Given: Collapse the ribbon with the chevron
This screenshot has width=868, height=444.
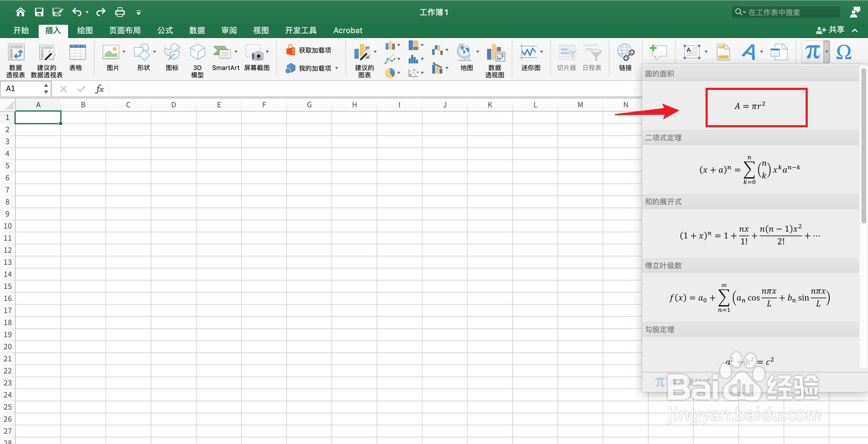Looking at the screenshot, I should tap(855, 30).
